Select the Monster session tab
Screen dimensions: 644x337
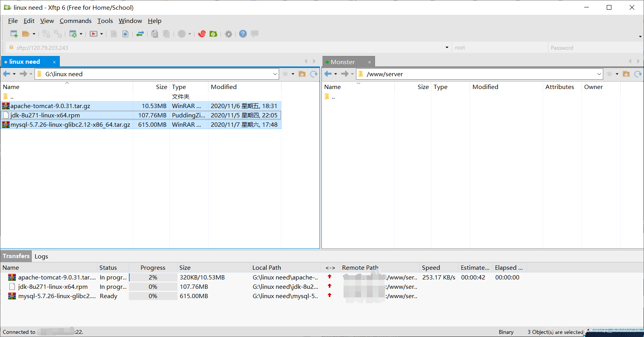click(x=343, y=62)
